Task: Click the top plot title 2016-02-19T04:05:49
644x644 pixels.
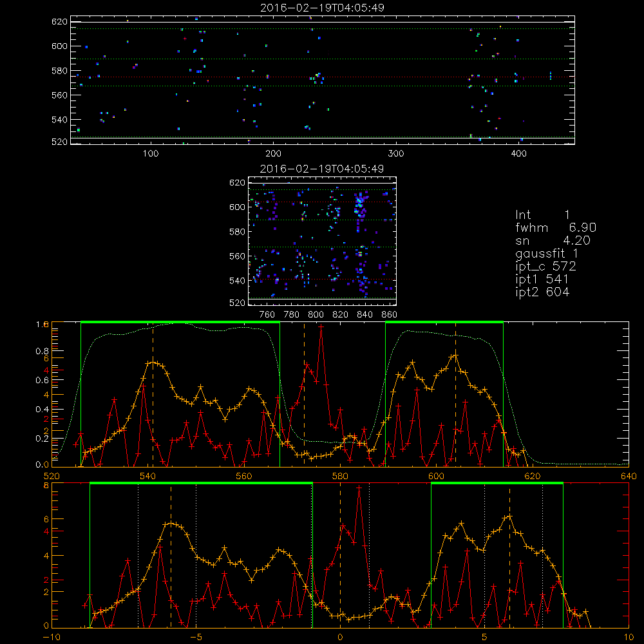Action: point(323,8)
